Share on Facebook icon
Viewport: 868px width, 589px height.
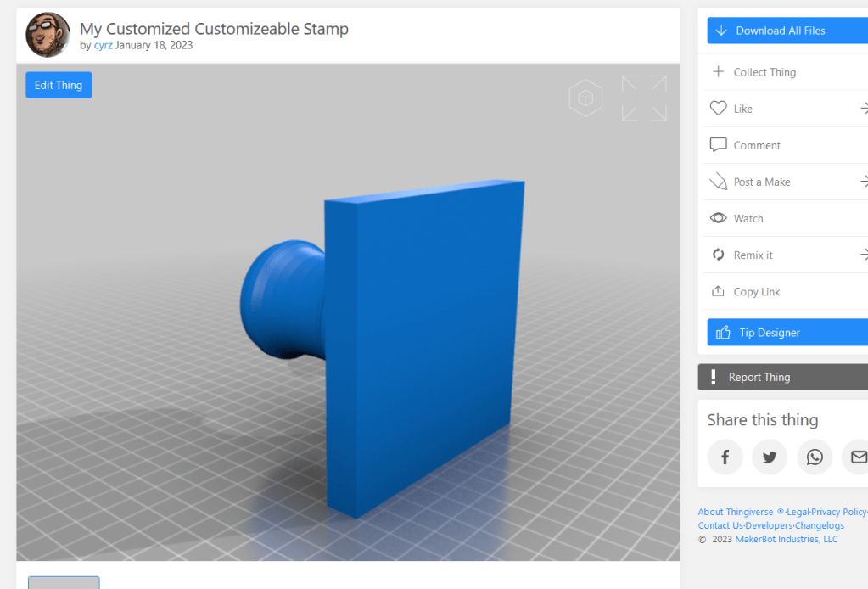(725, 457)
